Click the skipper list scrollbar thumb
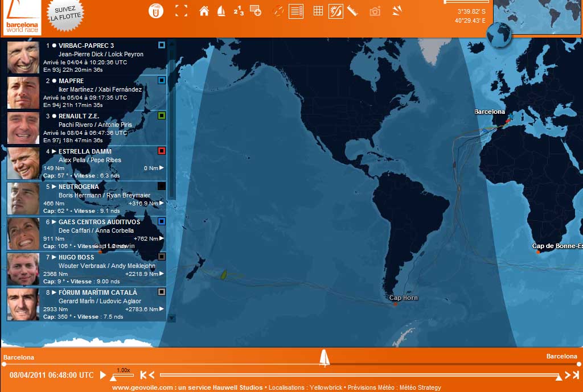The width and height of the screenshot is (583, 392). [x=172, y=123]
